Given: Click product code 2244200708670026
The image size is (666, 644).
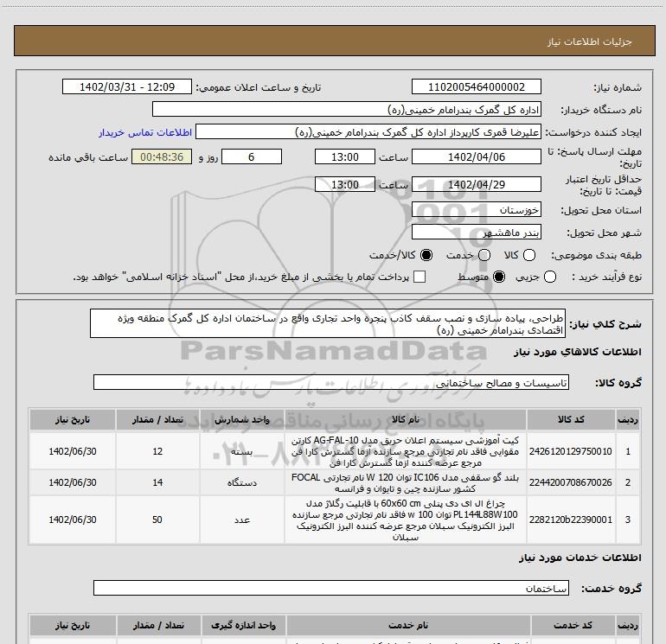Looking at the screenshot, I should click(571, 482).
